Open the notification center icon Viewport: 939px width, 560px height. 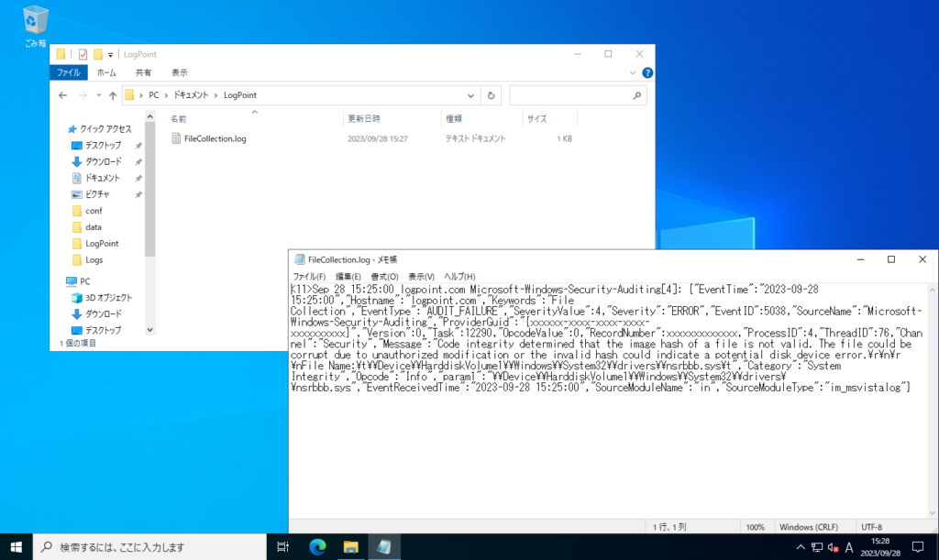918,547
